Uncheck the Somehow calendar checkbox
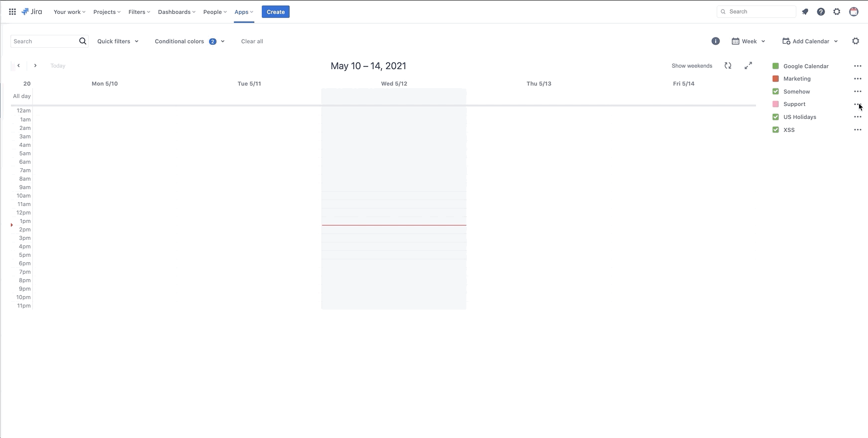Screen dimensions: 868x438 775,92
